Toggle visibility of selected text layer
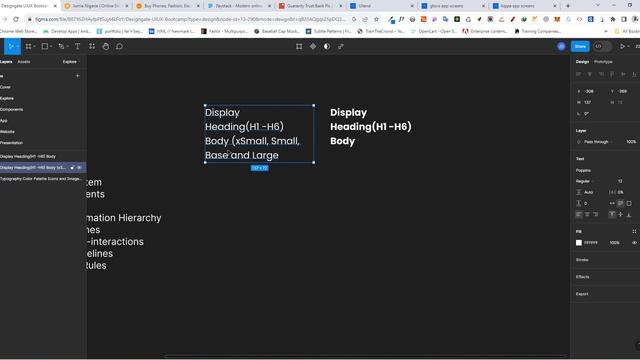640x360 pixels. pos(79,168)
